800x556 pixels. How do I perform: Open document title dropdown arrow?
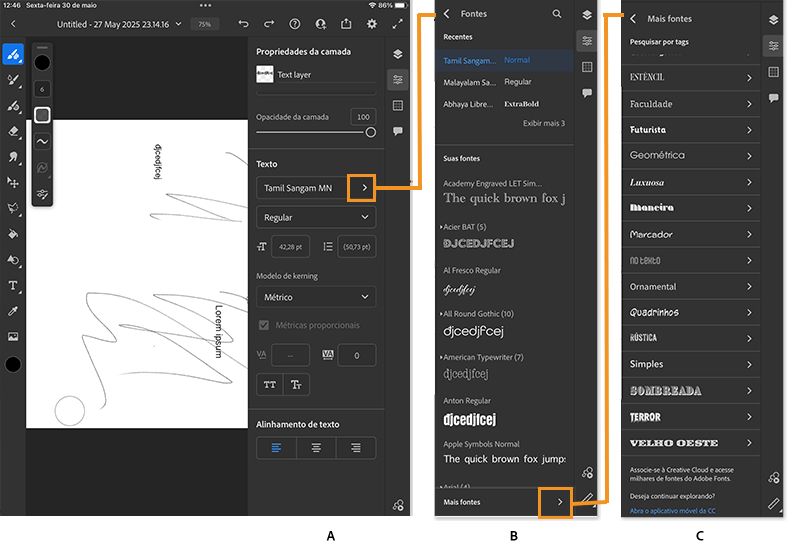click(x=179, y=23)
